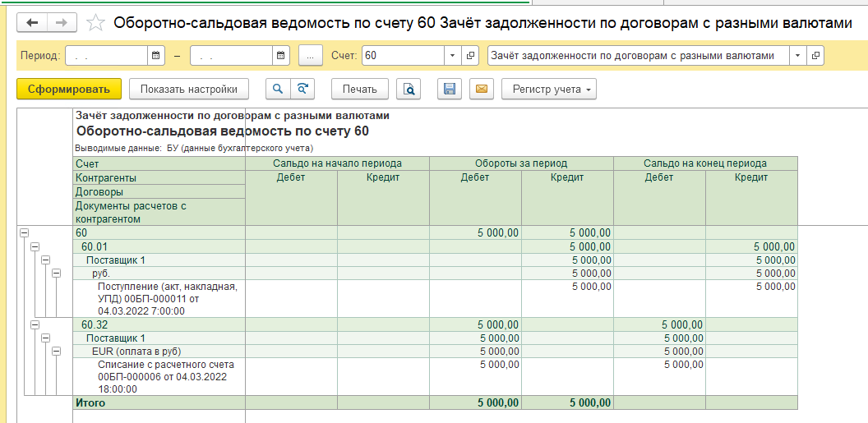Go back with the left arrow button
Screen dimensions: 868x423
(32, 23)
